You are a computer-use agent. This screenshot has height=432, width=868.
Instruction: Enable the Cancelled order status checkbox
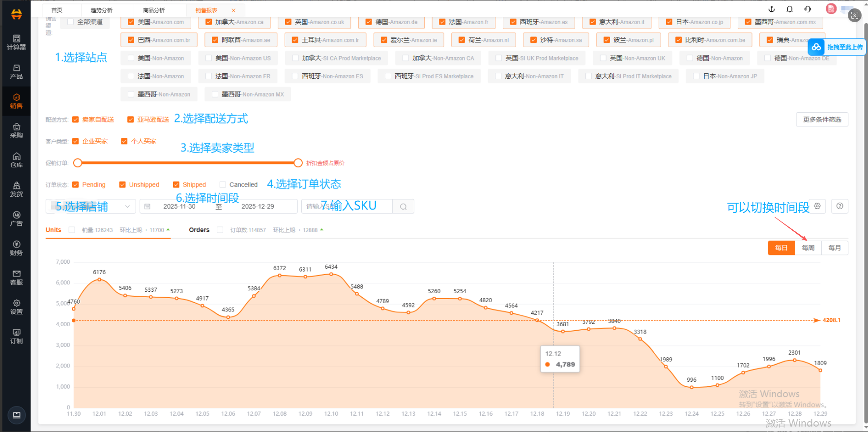[x=223, y=185]
